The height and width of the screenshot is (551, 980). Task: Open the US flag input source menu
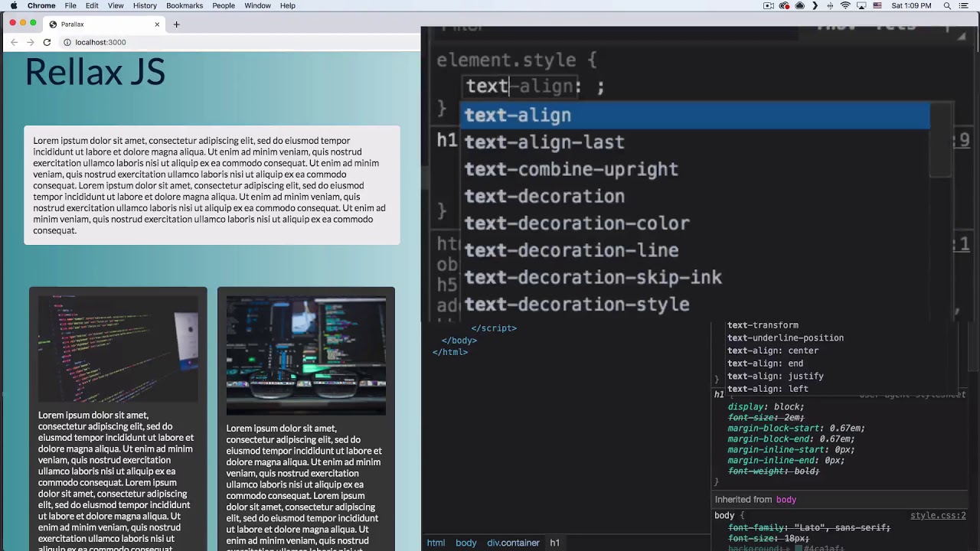point(877,5)
